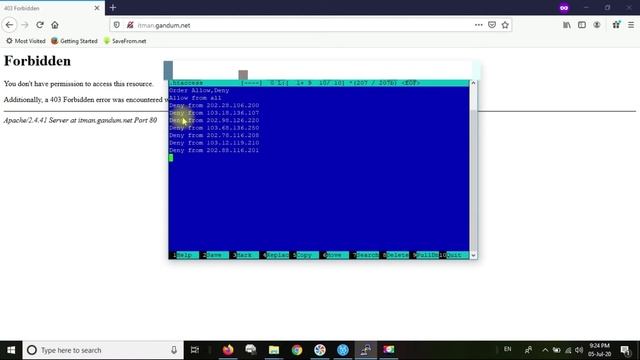Image resolution: width=640 pixels, height=360 pixels.
Task: Select the 403 Forbidden tab
Action: [52, 8]
